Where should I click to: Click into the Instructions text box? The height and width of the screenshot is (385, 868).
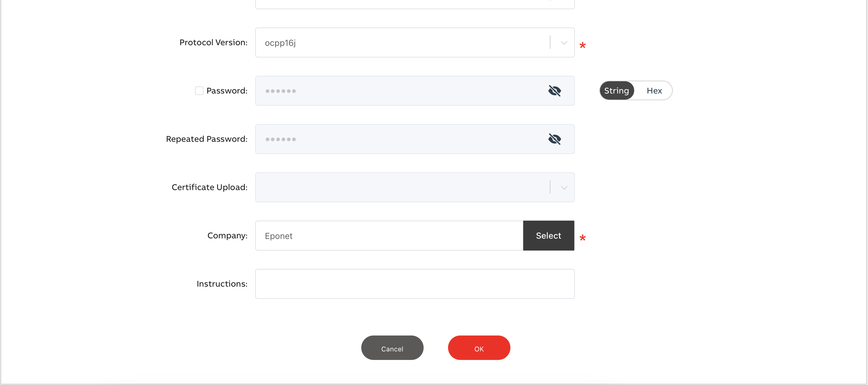pos(414,284)
